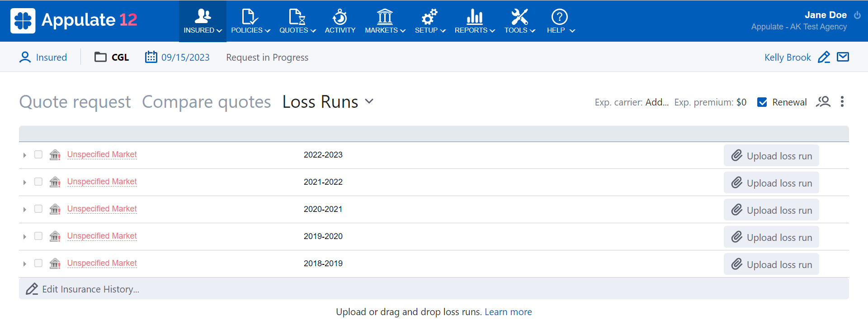Click the envelope email icon beside Kelly Brook
The width and height of the screenshot is (868, 326).
843,57
